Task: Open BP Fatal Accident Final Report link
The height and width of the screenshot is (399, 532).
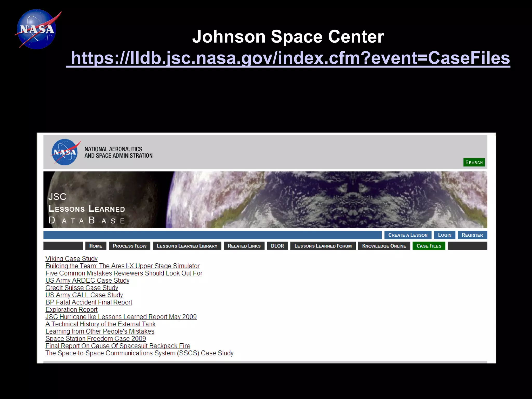Action: (89, 302)
